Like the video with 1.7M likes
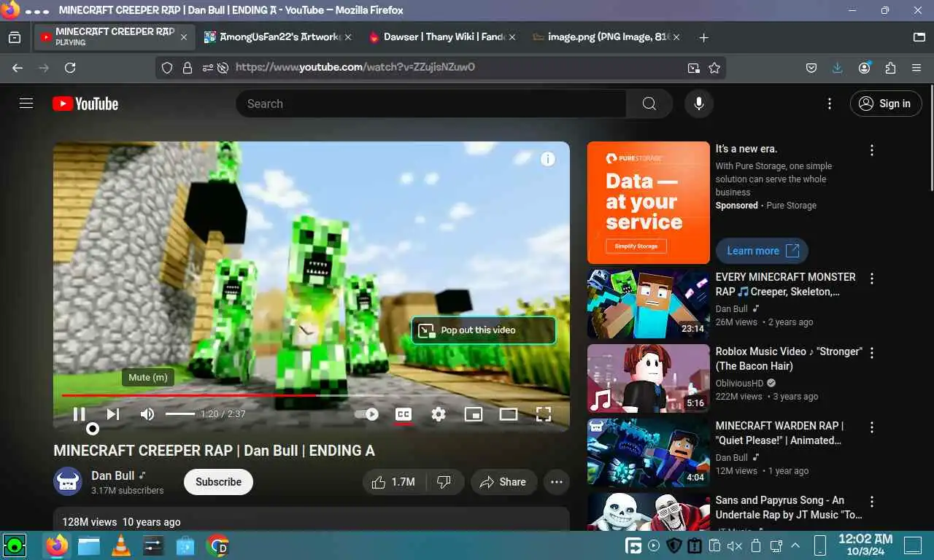Screen dimensions: 934x560 [393, 482]
